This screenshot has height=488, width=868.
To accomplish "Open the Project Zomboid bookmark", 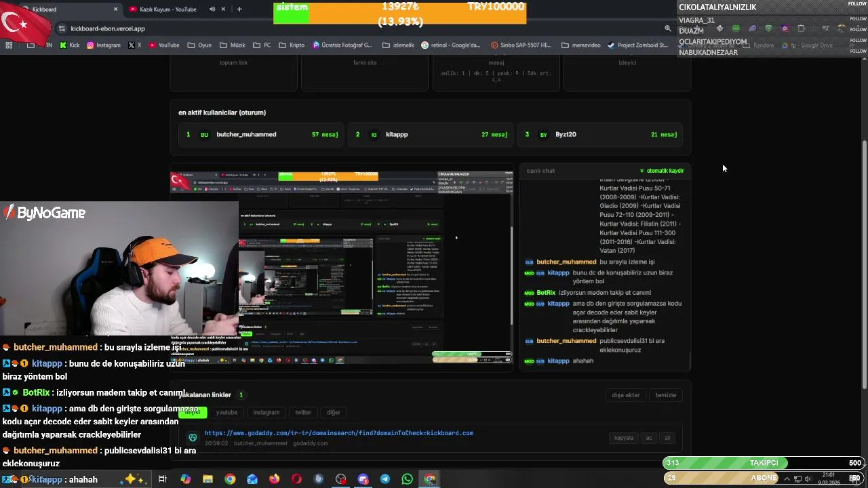I will point(639,45).
